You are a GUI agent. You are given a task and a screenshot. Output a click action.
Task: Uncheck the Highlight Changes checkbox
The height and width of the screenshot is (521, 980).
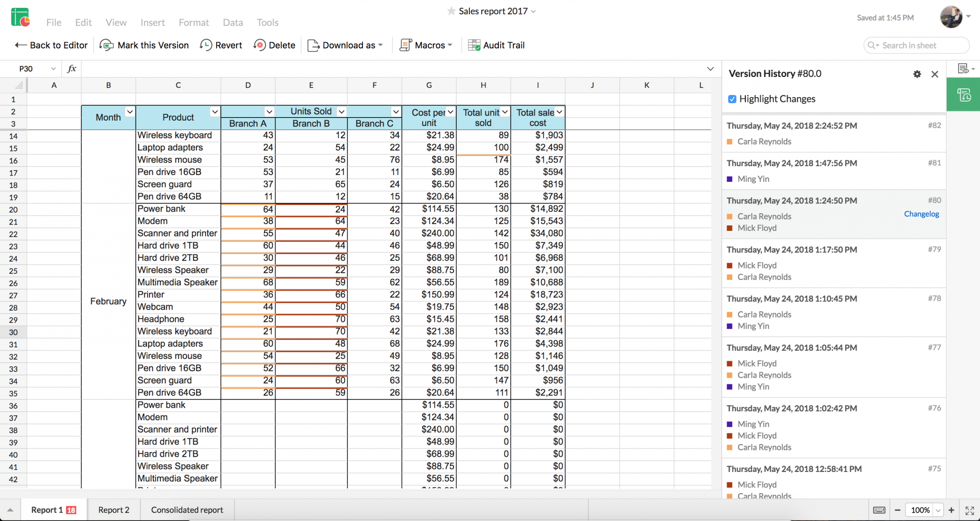[732, 99]
